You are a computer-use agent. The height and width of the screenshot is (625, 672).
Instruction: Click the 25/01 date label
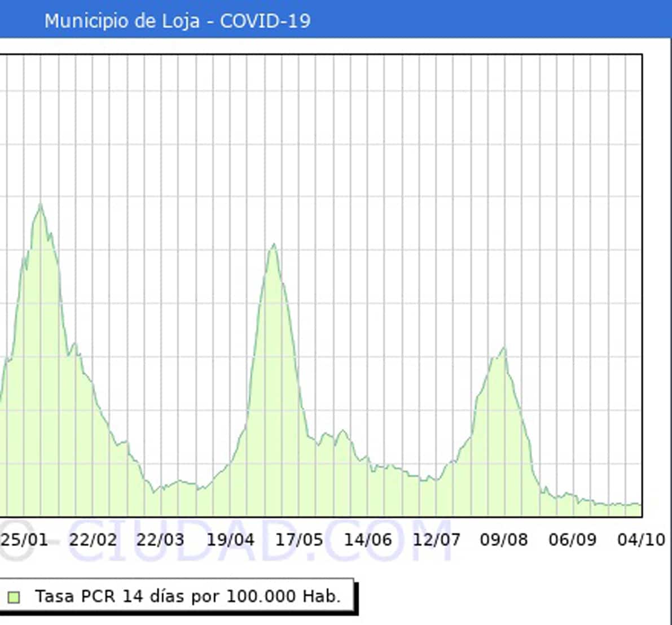coord(24,540)
